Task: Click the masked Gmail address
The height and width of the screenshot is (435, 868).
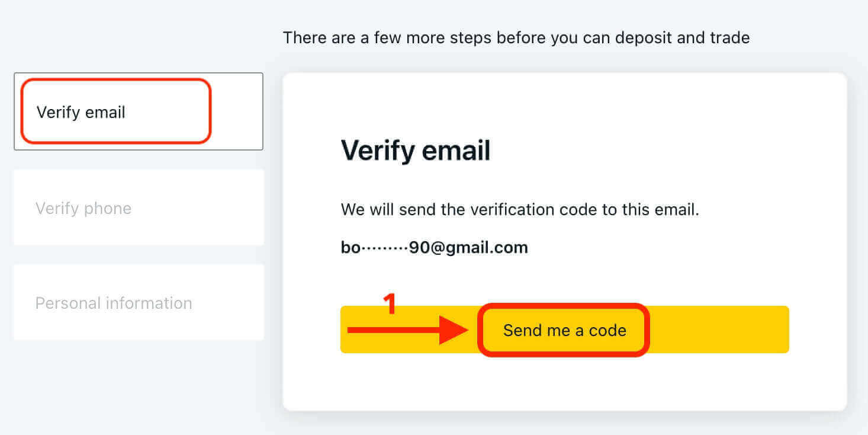Action: pos(434,247)
